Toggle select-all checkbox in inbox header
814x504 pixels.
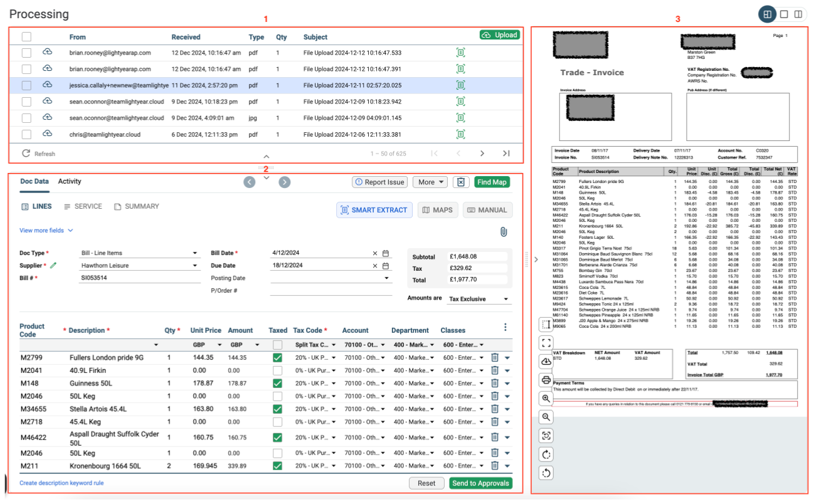pyautogui.click(x=26, y=37)
